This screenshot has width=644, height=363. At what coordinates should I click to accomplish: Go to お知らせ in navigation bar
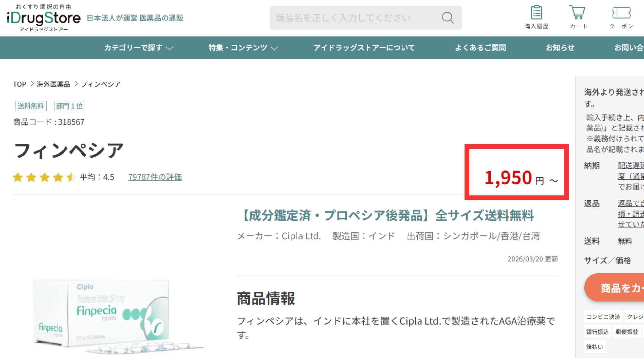point(560,48)
